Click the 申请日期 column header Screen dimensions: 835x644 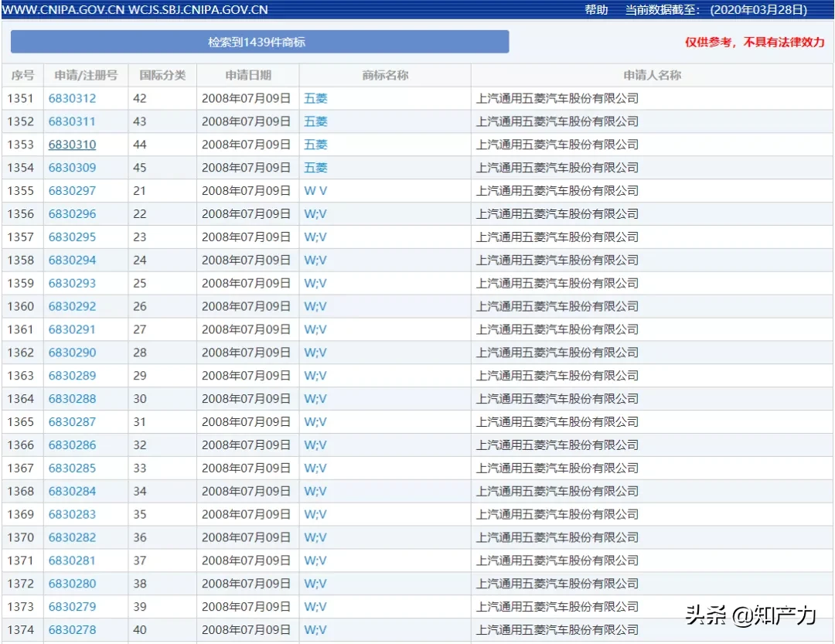(248, 75)
